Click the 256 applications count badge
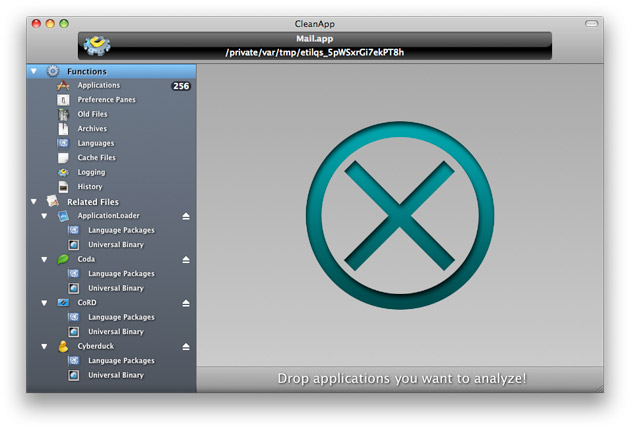The width and height of the screenshot is (630, 429). 181,86
